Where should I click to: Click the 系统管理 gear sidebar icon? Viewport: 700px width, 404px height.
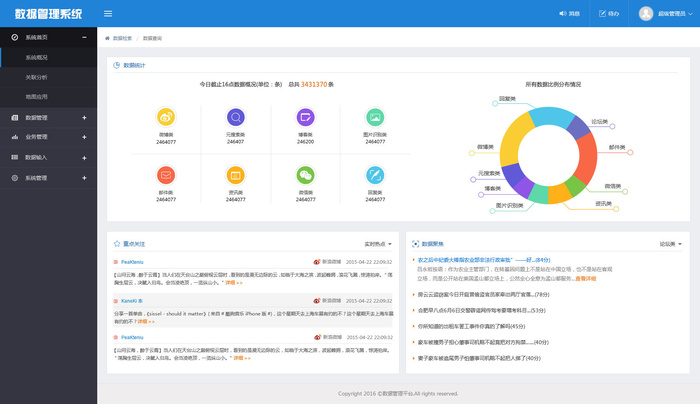[15, 178]
